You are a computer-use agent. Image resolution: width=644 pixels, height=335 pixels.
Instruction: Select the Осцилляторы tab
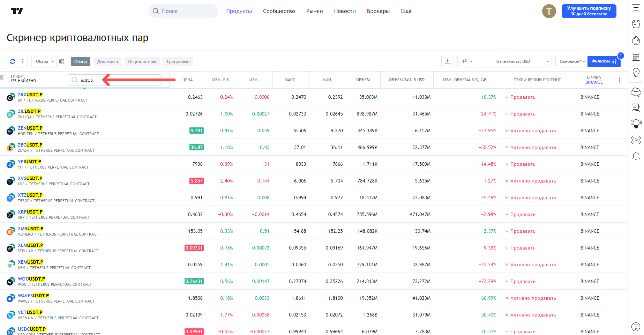point(142,62)
